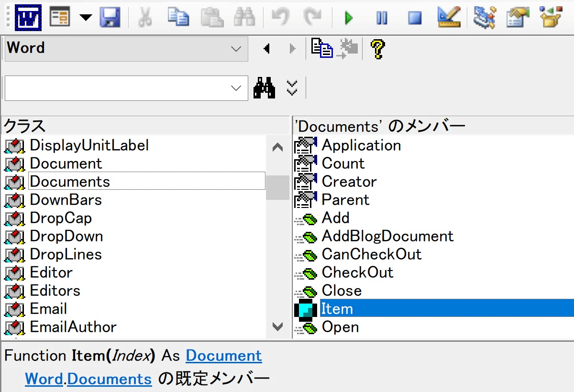Open Properties Window icon
Screen dimensions: 574x392
tap(519, 18)
